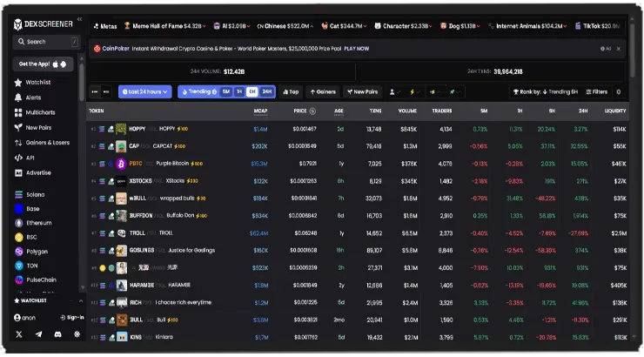Toggle the lightning boost filter

coord(414,92)
